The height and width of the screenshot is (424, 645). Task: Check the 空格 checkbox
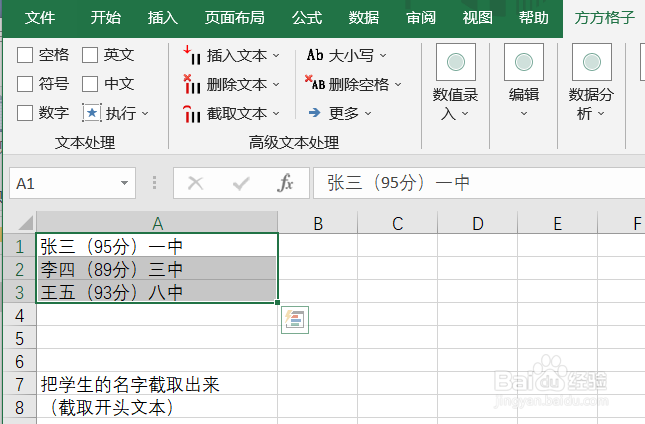25,55
